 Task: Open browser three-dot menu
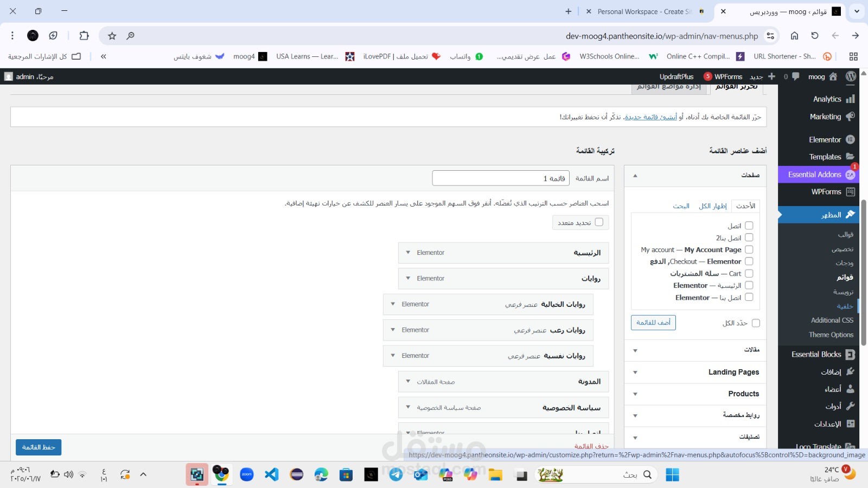point(12,36)
